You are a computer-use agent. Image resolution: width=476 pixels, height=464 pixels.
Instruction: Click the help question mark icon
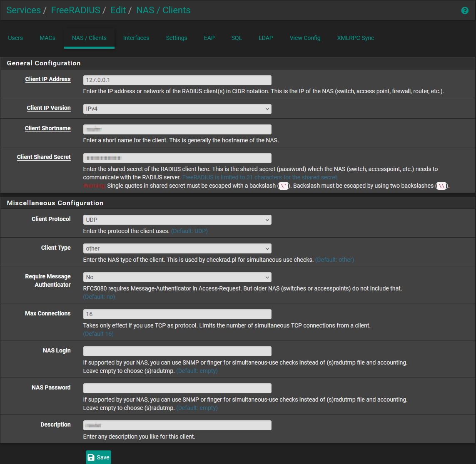pos(465,11)
